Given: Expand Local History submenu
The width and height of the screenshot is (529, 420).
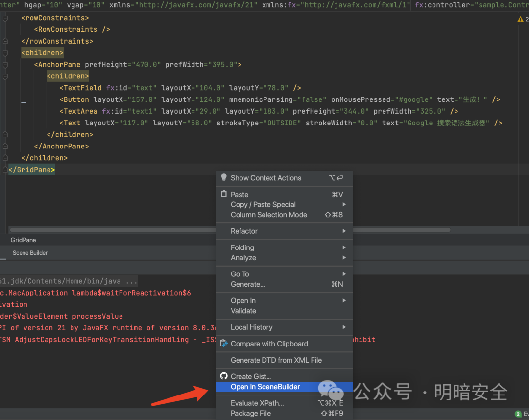Looking at the screenshot, I should coord(285,327).
